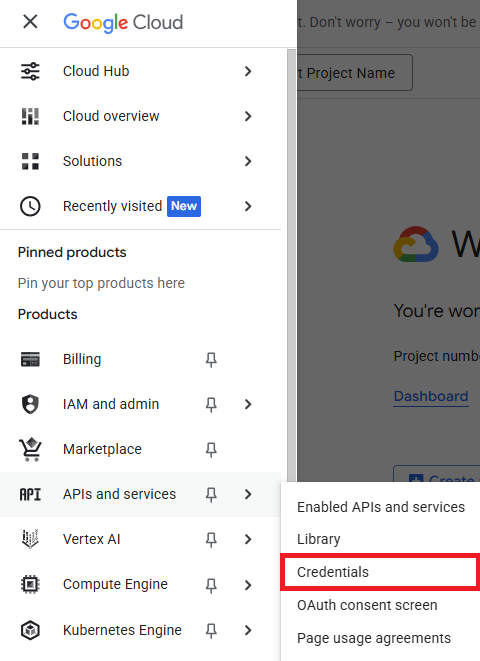The width and height of the screenshot is (480, 661).
Task: Open Vertex AI product entry
Action: tap(140, 539)
